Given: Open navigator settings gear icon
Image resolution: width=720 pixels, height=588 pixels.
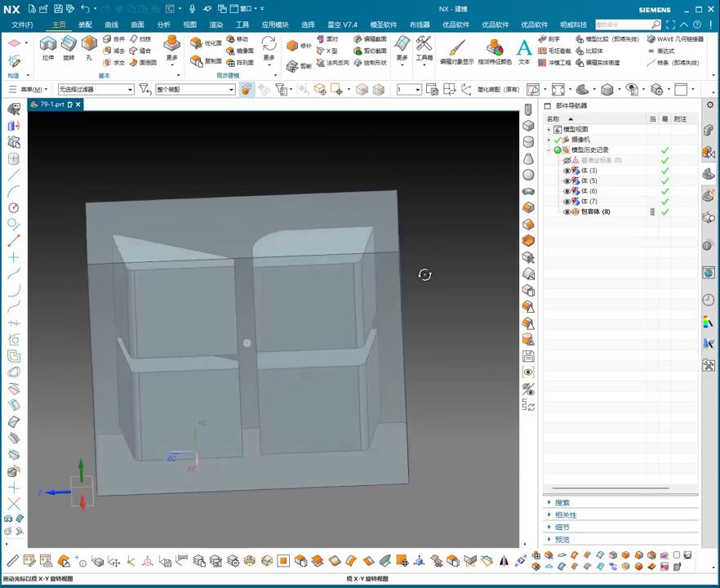Looking at the screenshot, I should click(x=710, y=105).
